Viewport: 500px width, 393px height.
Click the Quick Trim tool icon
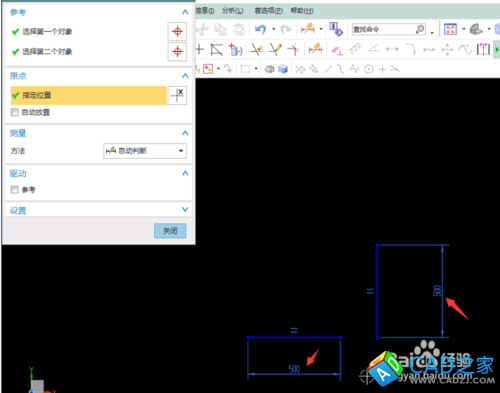pyautogui.click(x=257, y=50)
